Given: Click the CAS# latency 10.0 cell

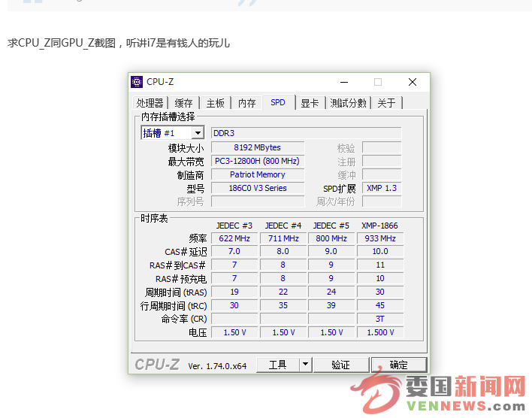Looking at the screenshot, I should pos(380,251).
